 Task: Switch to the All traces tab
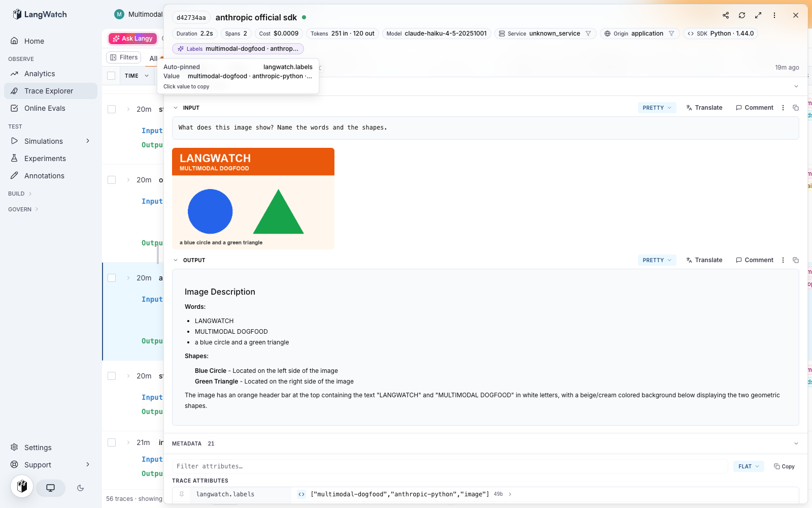pos(153,58)
